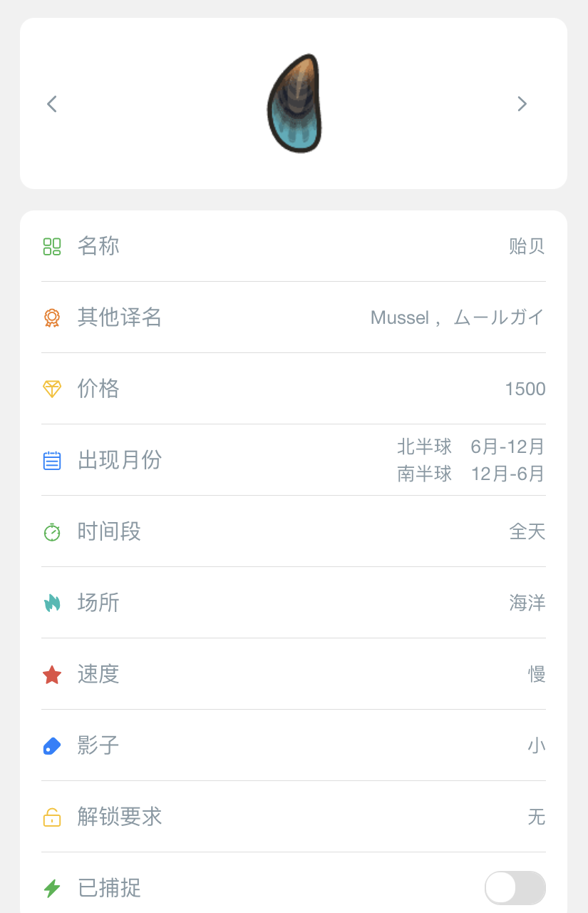Screen dimensions: 588x913
Task: Click the green stopwatch icon beside 时间段
Action: [x=52, y=531]
